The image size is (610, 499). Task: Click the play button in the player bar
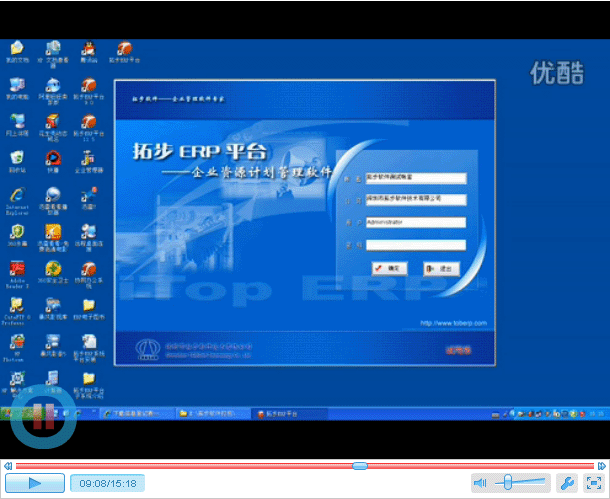point(34,483)
